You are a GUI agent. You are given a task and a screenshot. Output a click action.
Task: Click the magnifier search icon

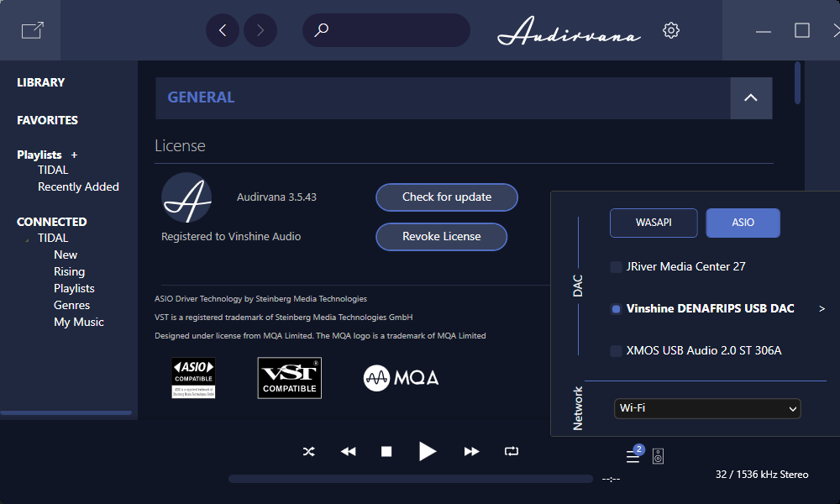coord(322,30)
